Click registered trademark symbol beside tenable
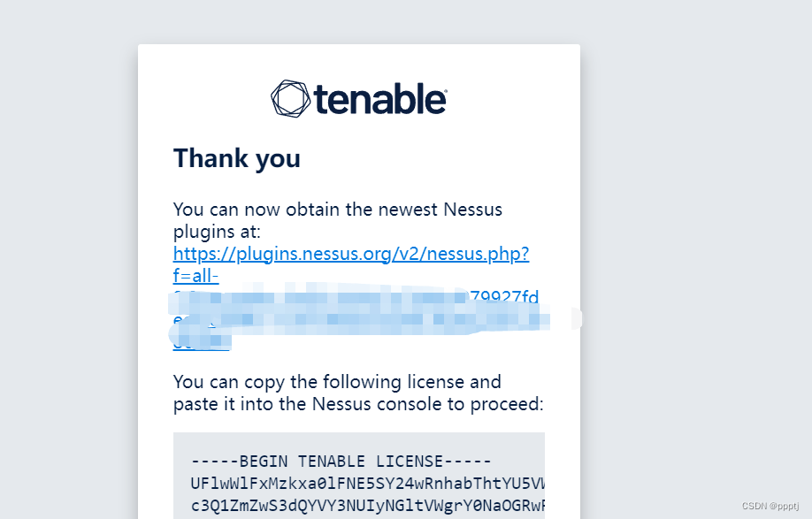This screenshot has width=812, height=519. point(445,92)
